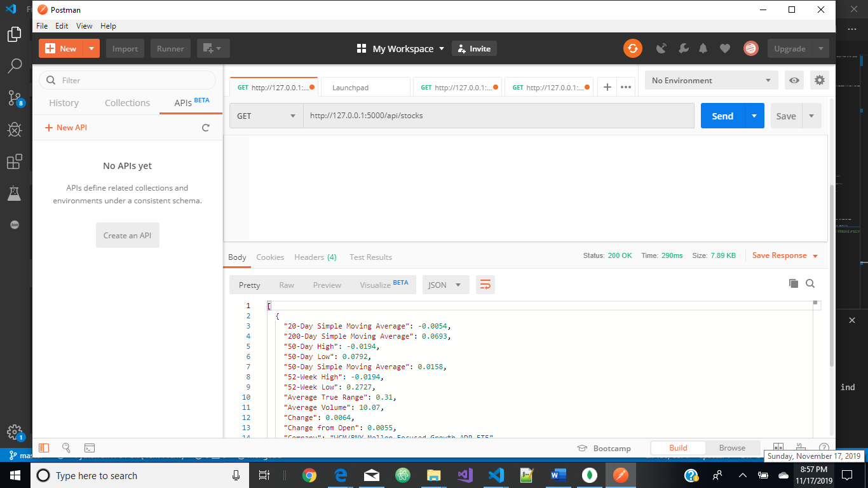Image resolution: width=868 pixels, height=488 pixels.
Task: Open the File menu
Action: pos(42,26)
